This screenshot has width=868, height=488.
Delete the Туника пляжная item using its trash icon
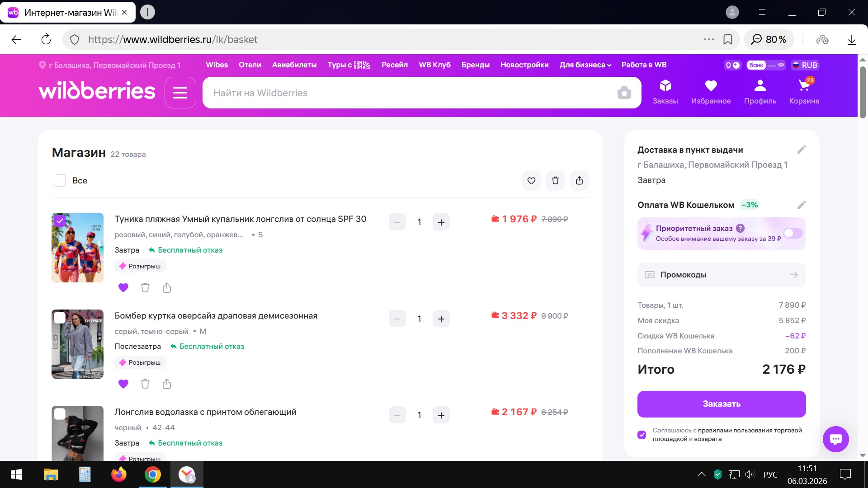click(145, 288)
